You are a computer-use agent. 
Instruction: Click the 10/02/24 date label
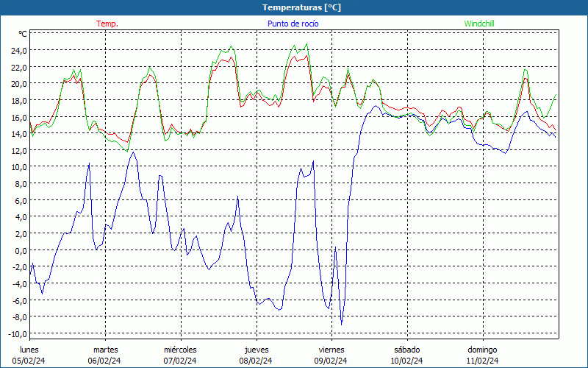(x=406, y=361)
